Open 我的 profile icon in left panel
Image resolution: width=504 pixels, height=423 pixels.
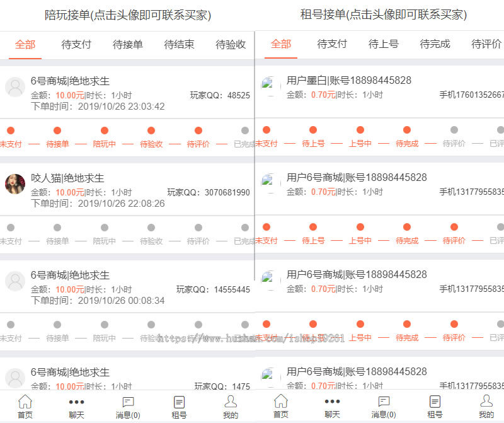point(231,407)
